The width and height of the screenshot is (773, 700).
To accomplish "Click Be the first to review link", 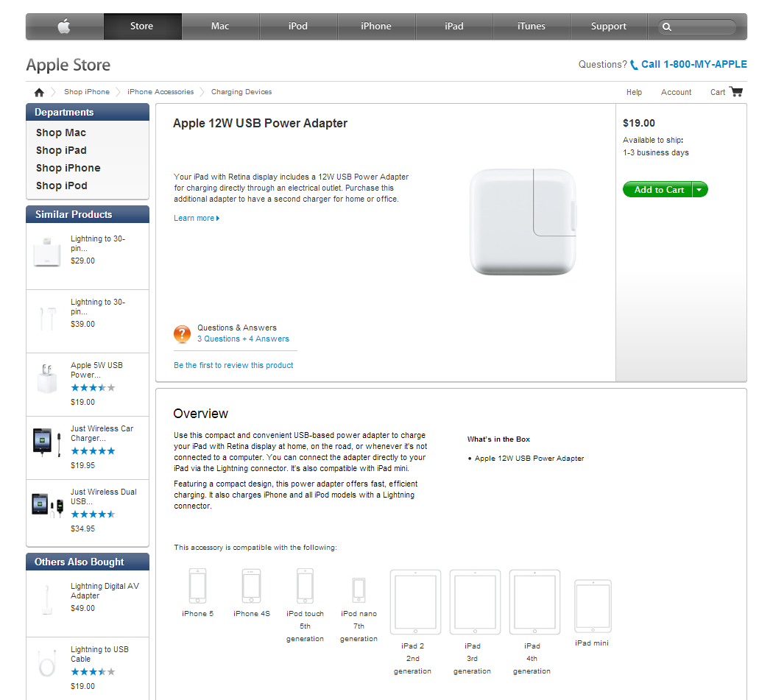I will pyautogui.click(x=233, y=365).
